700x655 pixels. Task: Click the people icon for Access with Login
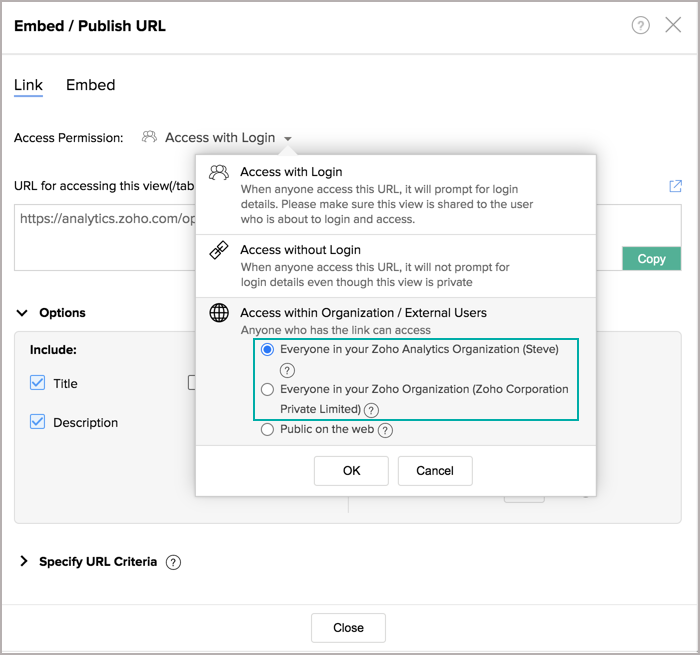(x=219, y=172)
